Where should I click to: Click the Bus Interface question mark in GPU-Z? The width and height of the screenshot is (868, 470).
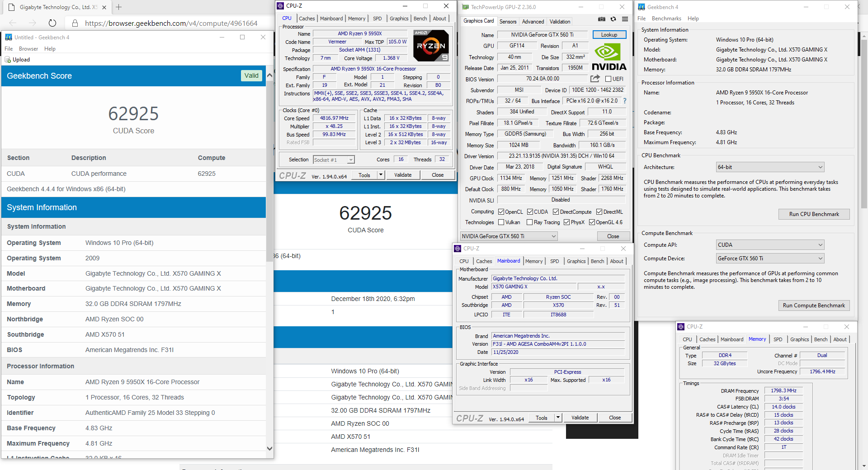click(625, 101)
